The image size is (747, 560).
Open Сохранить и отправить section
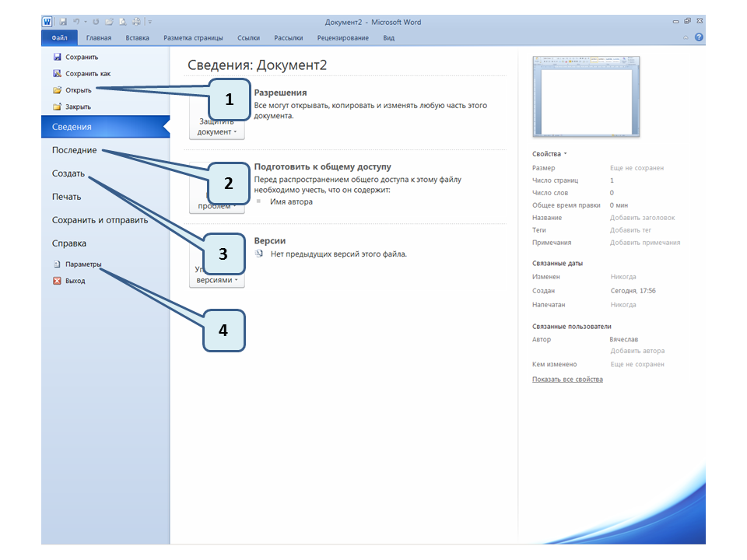[100, 220]
